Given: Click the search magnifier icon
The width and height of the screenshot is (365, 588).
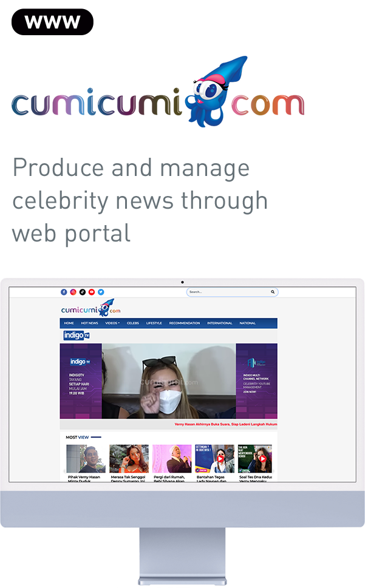Looking at the screenshot, I should (273, 292).
